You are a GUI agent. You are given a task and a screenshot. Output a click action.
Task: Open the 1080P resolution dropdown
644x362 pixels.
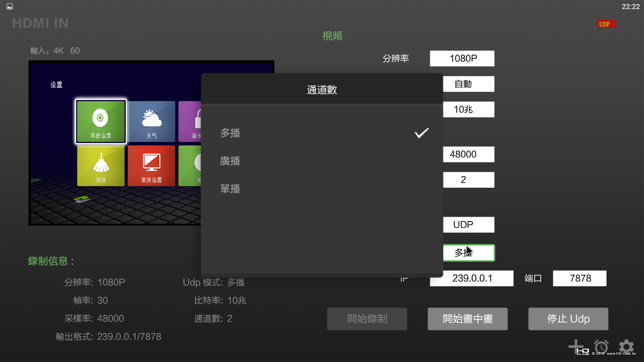[462, 58]
